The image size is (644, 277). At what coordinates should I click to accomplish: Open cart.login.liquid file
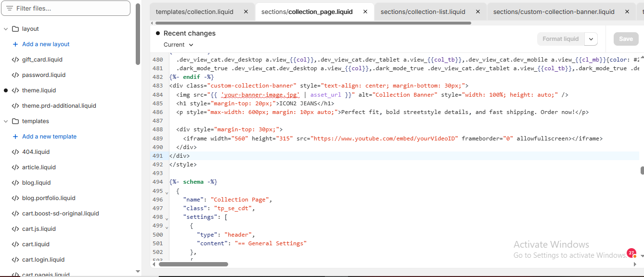[43, 260]
